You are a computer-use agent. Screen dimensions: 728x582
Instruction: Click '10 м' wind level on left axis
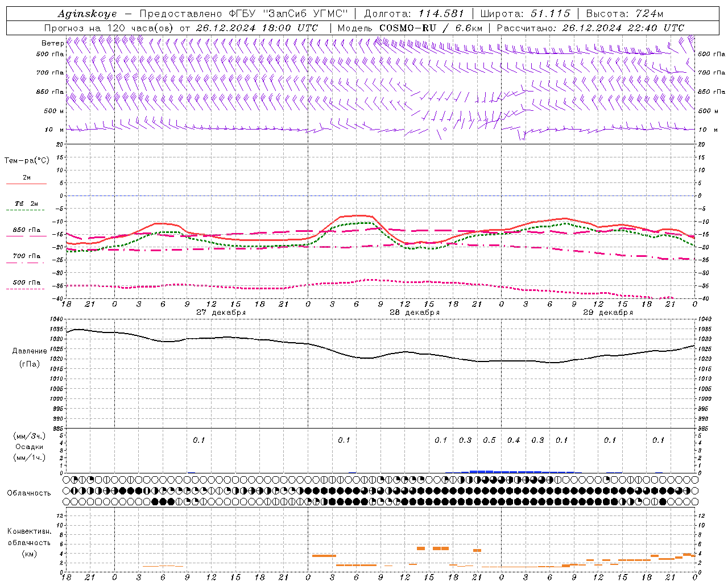[55, 130]
